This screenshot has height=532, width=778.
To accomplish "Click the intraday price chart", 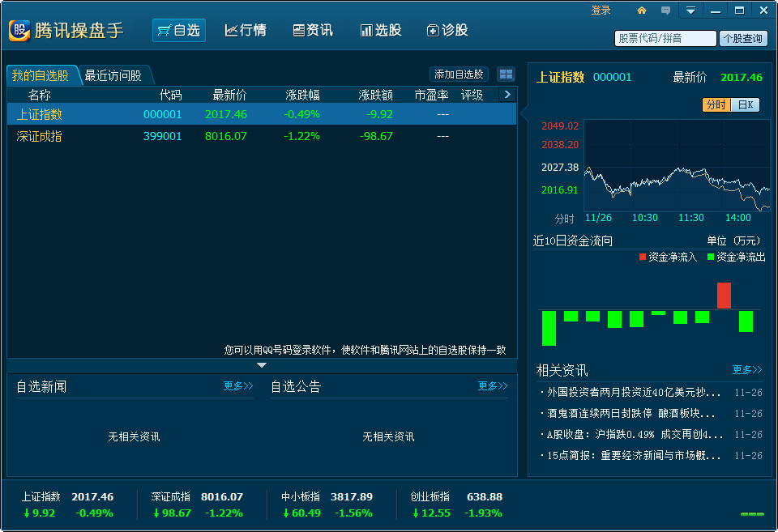I will point(677,165).
